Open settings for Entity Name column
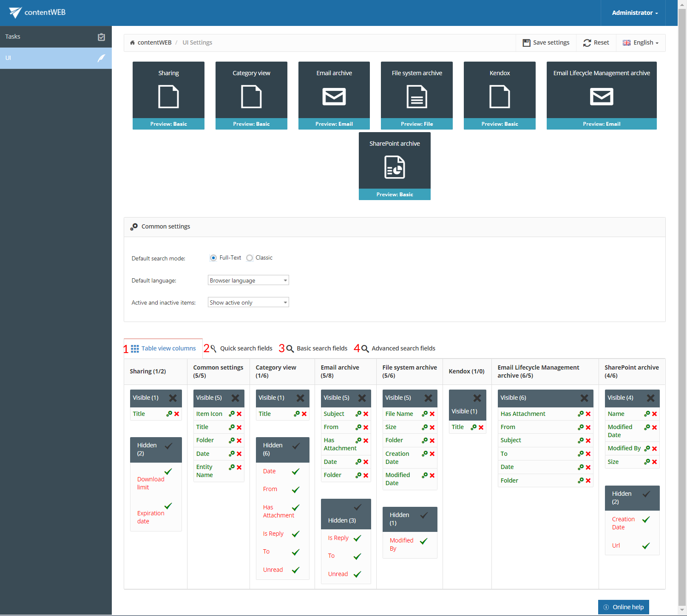This screenshot has width=687, height=616. point(232,467)
